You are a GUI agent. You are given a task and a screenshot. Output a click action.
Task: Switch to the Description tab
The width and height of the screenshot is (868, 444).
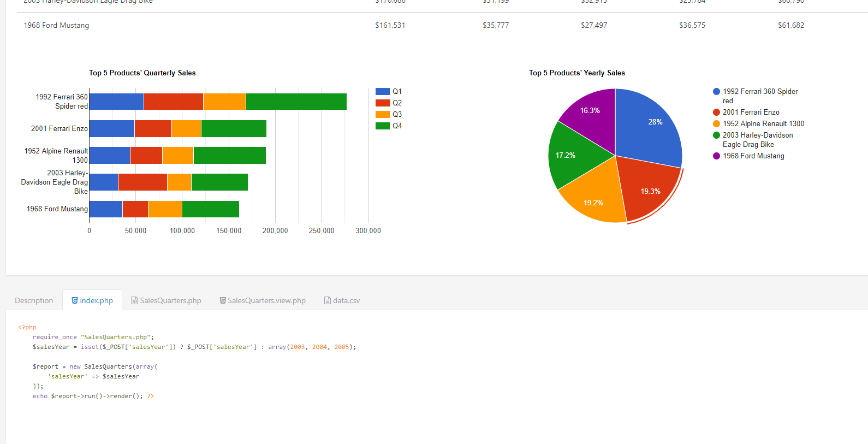(34, 300)
